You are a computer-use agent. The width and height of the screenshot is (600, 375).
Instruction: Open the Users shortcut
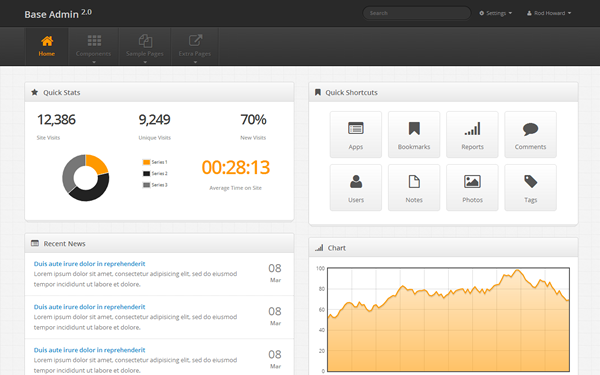356,188
